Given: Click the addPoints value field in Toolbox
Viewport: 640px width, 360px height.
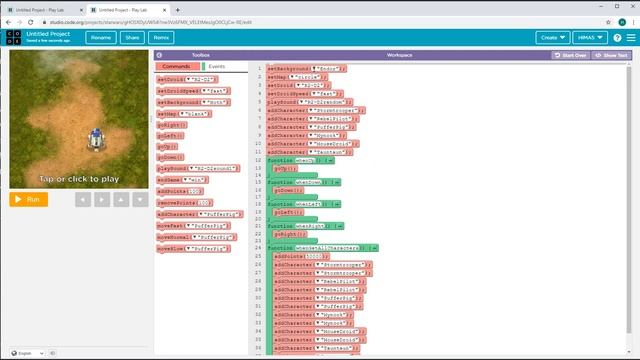Looking at the screenshot, I should coord(194,191).
